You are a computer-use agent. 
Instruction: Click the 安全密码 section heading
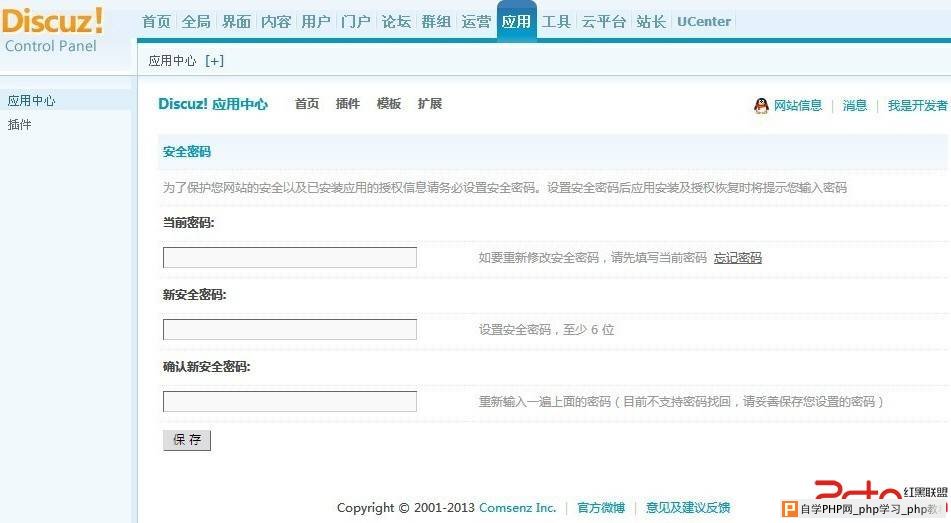tap(187, 152)
